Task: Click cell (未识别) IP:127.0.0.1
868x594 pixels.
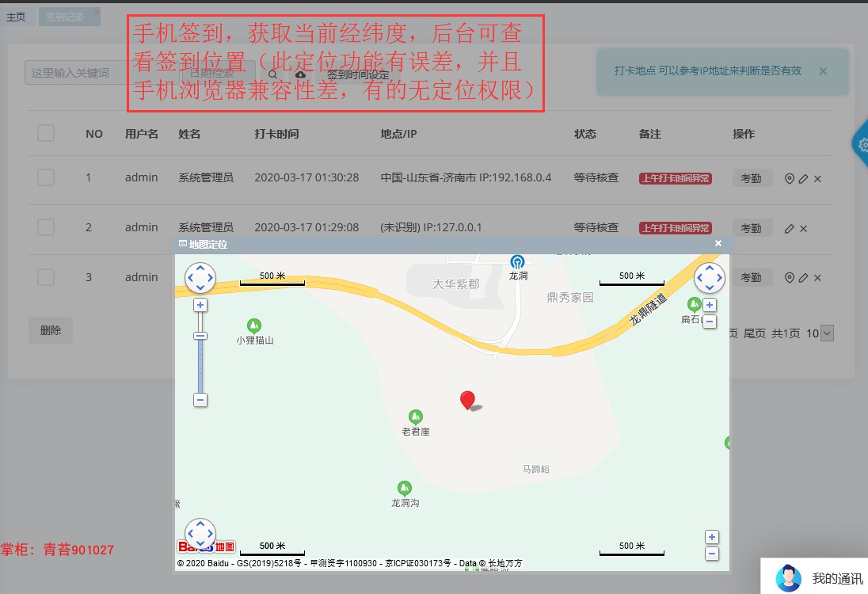Action: [x=432, y=227]
